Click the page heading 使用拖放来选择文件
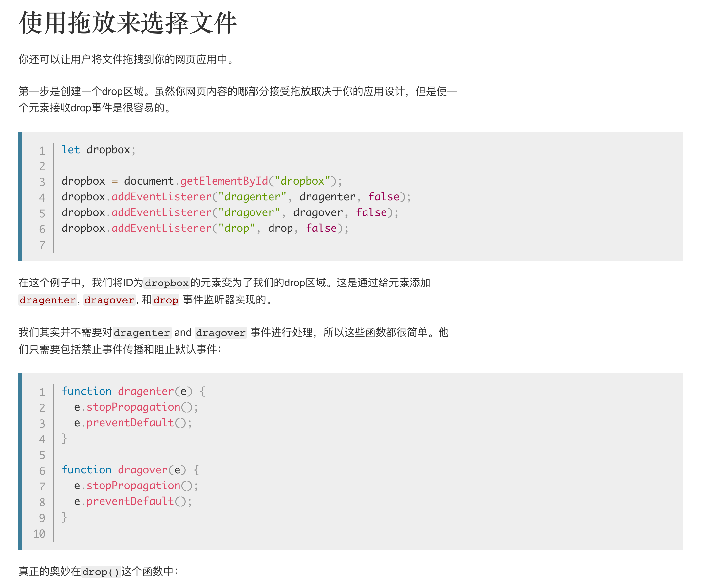Screen dimensions: 716x588 point(127,23)
